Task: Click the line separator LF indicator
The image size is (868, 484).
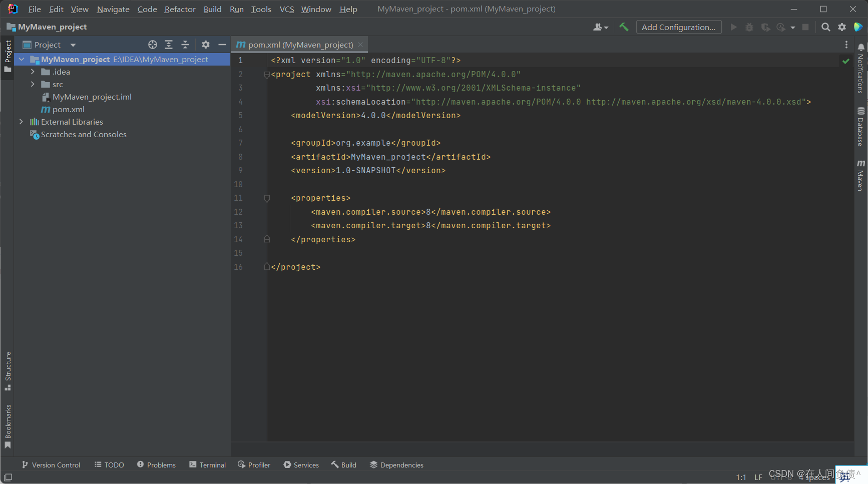Action: click(x=758, y=477)
